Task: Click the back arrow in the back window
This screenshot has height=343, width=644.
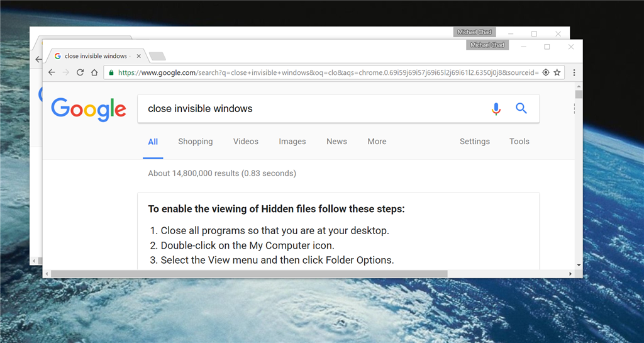Action: [x=38, y=60]
